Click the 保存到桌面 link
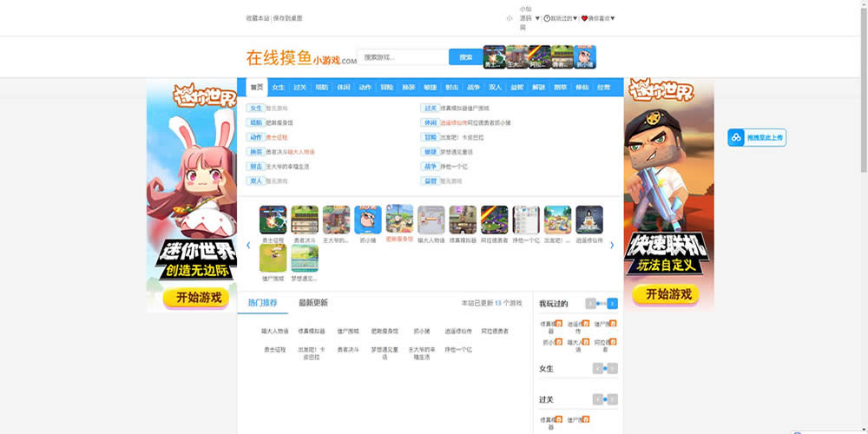Screen dimensions: 868x434 [288, 18]
